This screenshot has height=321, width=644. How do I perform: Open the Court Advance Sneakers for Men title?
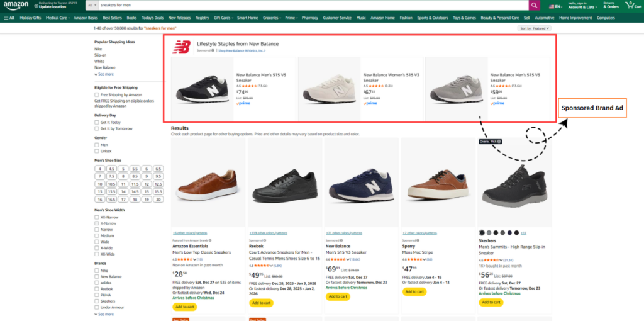click(x=285, y=256)
